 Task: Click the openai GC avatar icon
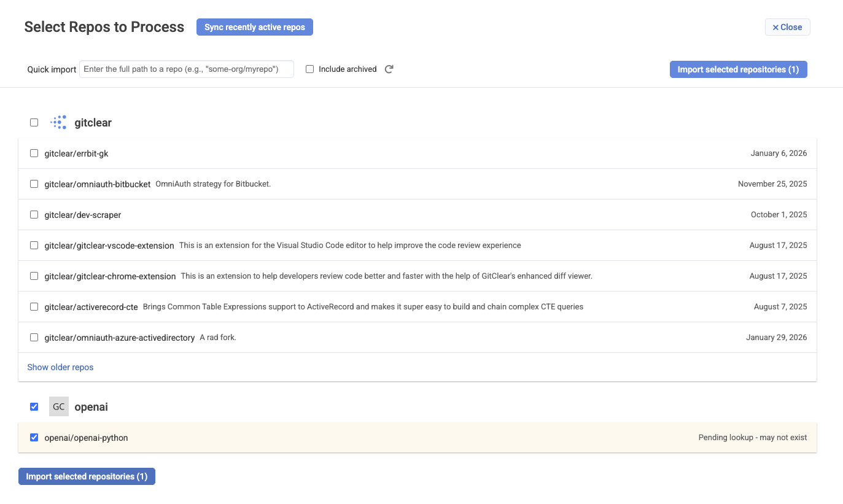(59, 407)
